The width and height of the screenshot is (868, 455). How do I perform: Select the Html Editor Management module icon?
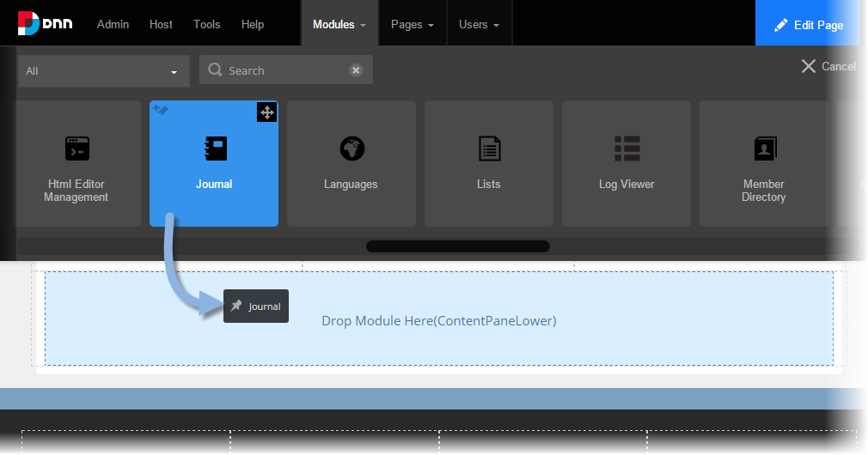[x=77, y=149]
